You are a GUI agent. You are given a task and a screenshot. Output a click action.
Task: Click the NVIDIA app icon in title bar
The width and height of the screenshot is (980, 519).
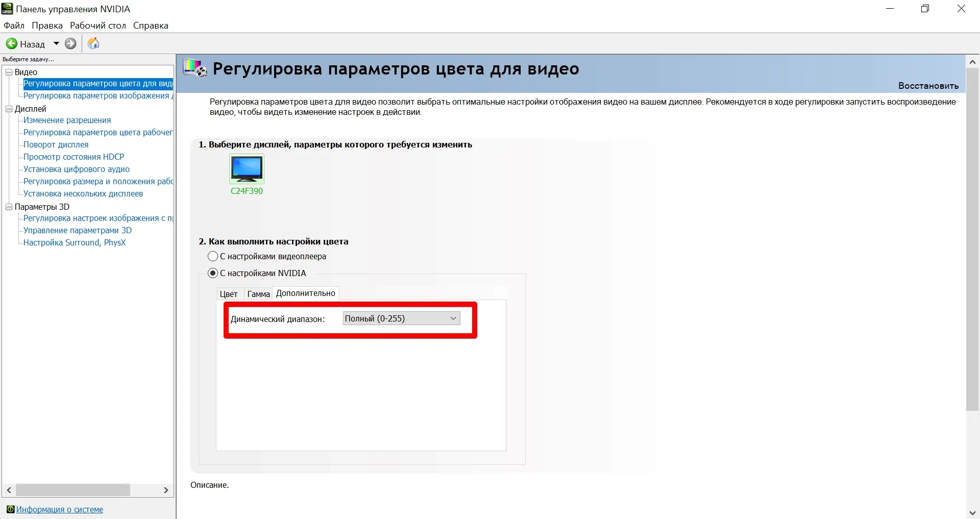(7, 9)
